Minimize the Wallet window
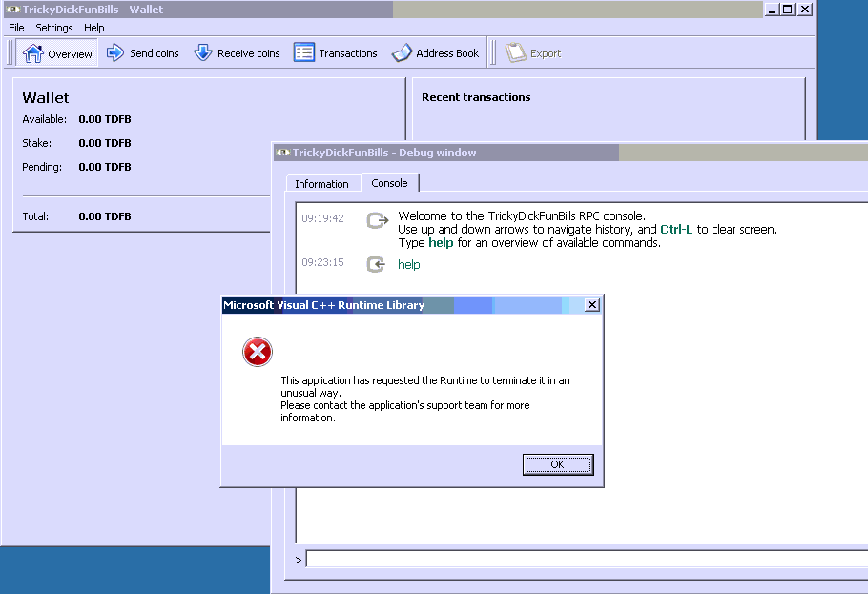Viewport: 868px width, 594px height. 771,10
